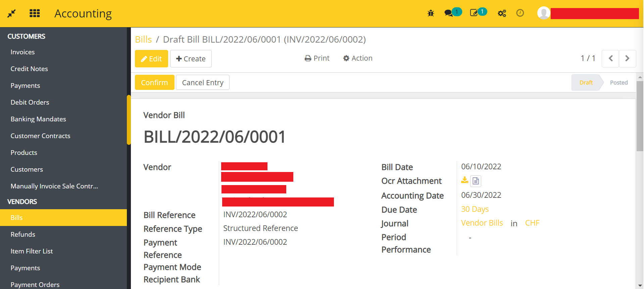
Task: Download the OCR attachment
Action: [464, 180]
